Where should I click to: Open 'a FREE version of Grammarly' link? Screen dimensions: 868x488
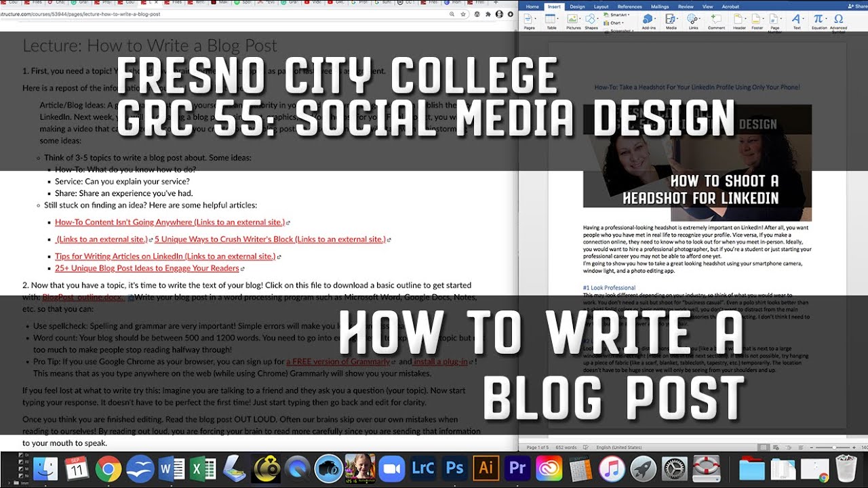[338, 361]
